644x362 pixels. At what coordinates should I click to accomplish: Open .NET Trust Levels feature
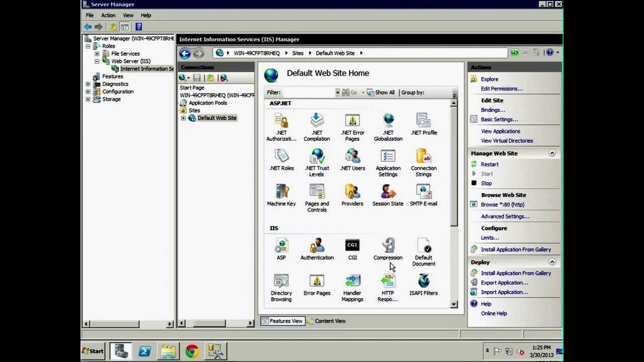point(316,163)
